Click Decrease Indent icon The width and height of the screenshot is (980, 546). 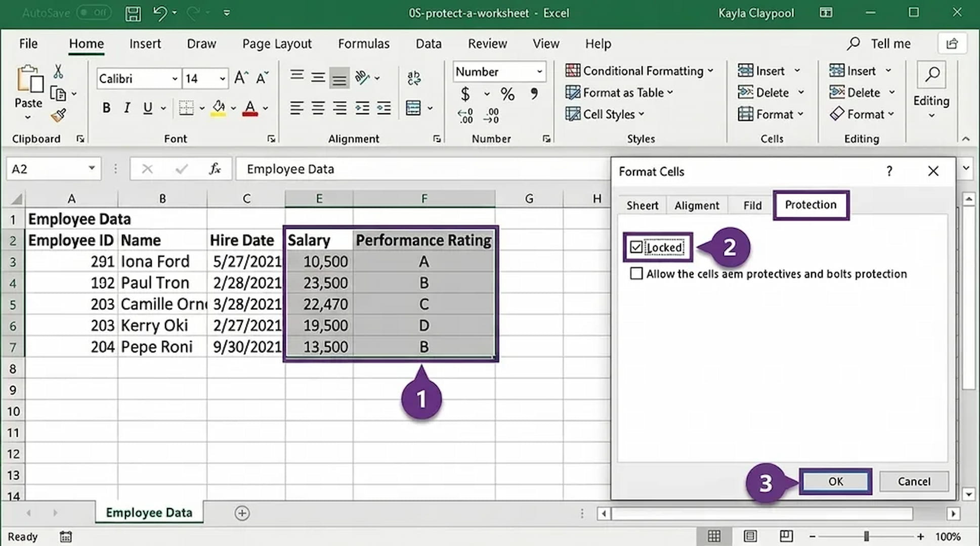362,108
